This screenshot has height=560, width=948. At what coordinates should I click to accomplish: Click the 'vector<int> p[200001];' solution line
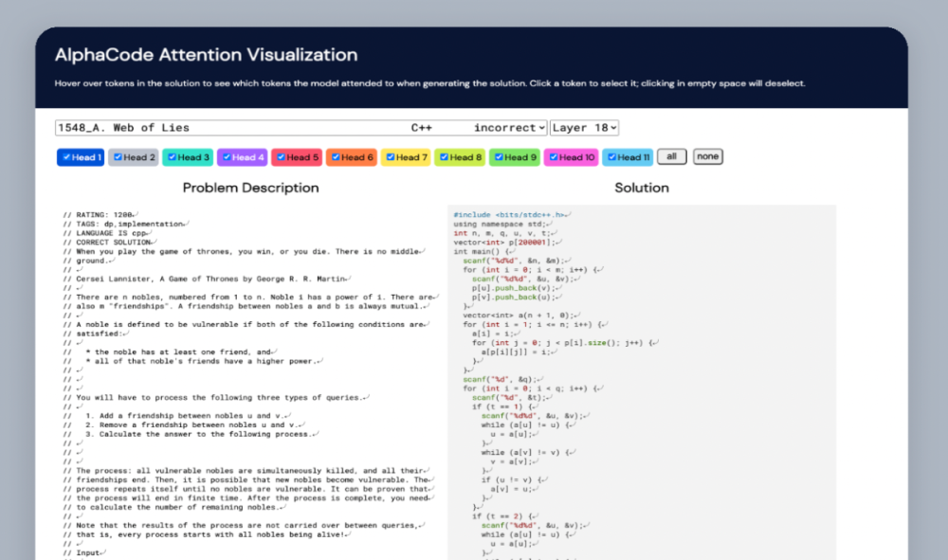(501, 243)
